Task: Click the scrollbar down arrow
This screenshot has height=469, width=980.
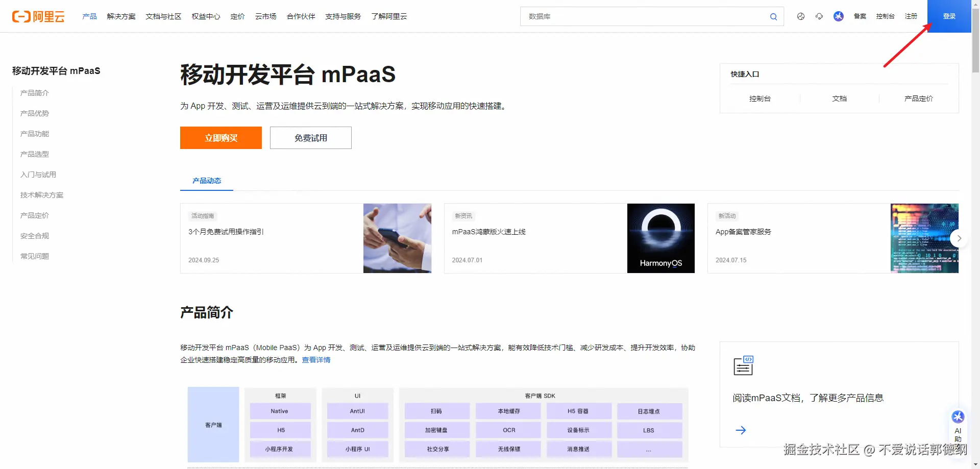Action: (x=975, y=465)
